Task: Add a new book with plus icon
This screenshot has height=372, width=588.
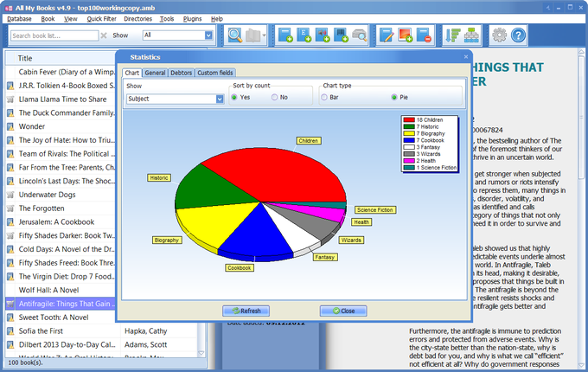Action: coord(285,35)
